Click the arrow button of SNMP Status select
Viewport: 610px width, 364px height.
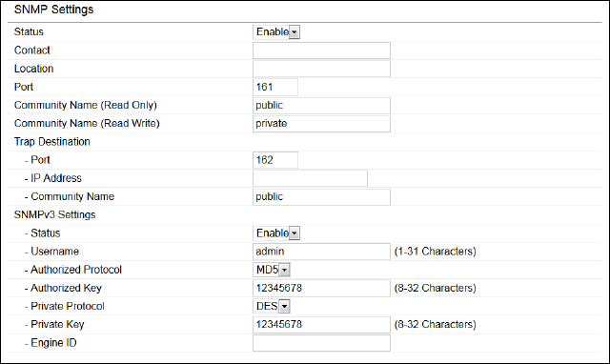295,32
